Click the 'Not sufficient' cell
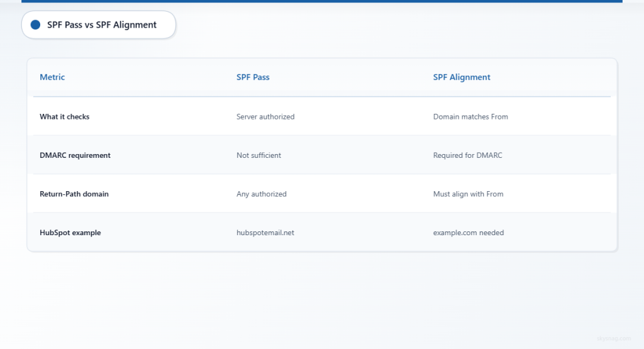 258,155
